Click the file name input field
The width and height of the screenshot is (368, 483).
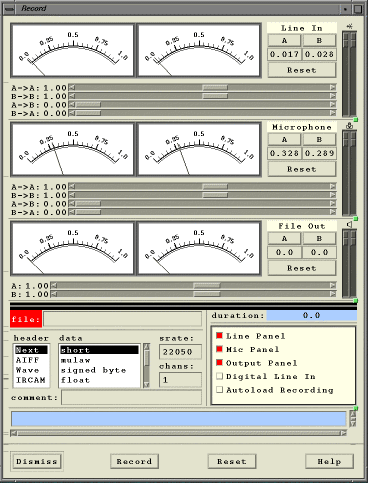point(122,319)
